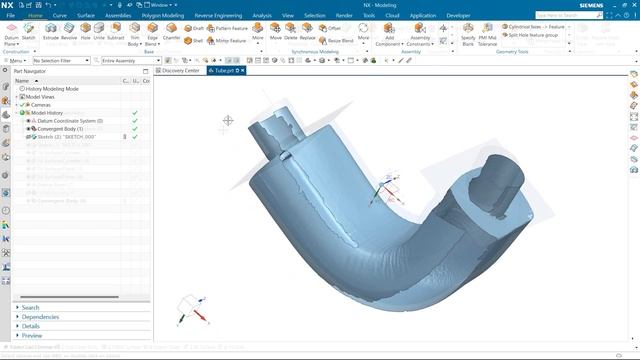Open the Part Navigator sidebar tab
The height and width of the screenshot is (360, 640).
[6, 115]
